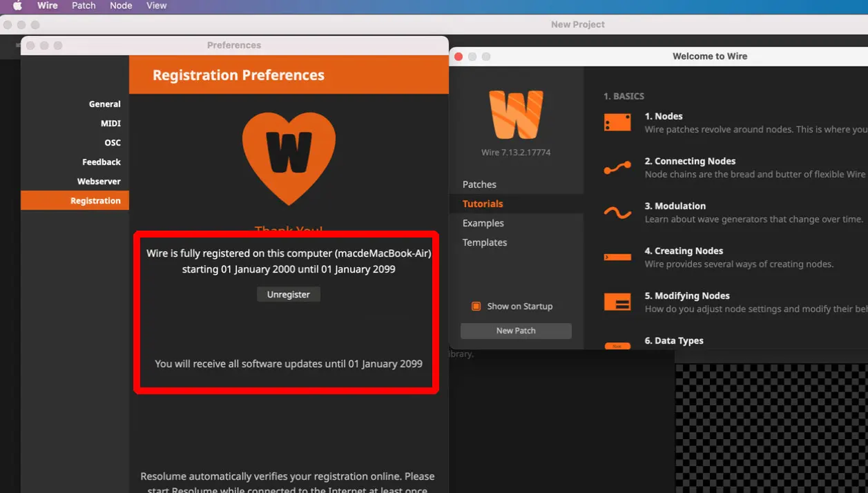
Task: Select Registration preferences tab
Action: (75, 201)
